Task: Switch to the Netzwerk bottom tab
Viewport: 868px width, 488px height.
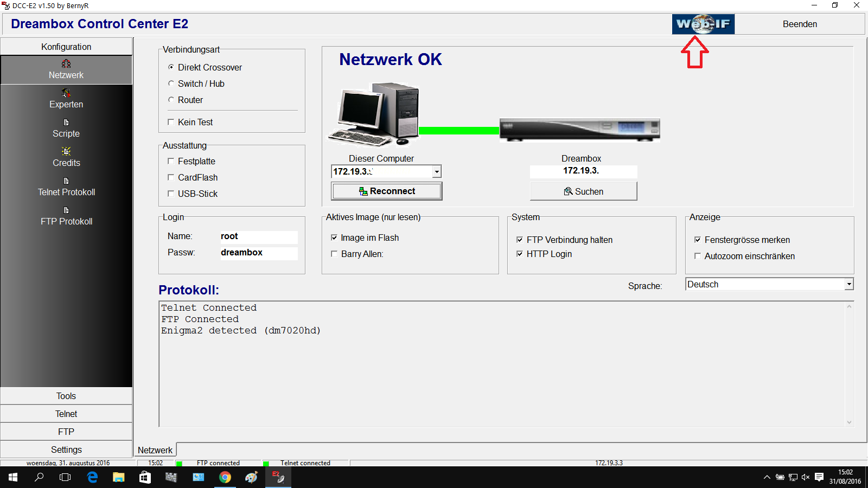Action: pos(155,450)
